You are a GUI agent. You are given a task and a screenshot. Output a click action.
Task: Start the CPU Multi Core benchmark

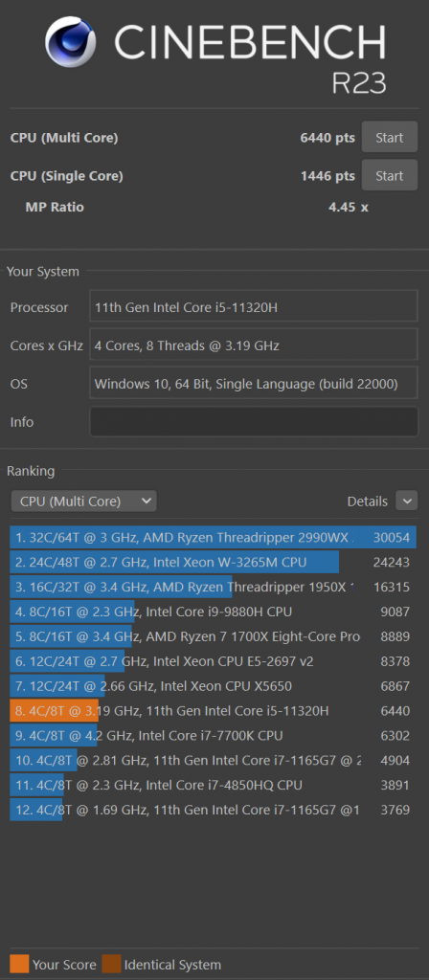pos(389,138)
